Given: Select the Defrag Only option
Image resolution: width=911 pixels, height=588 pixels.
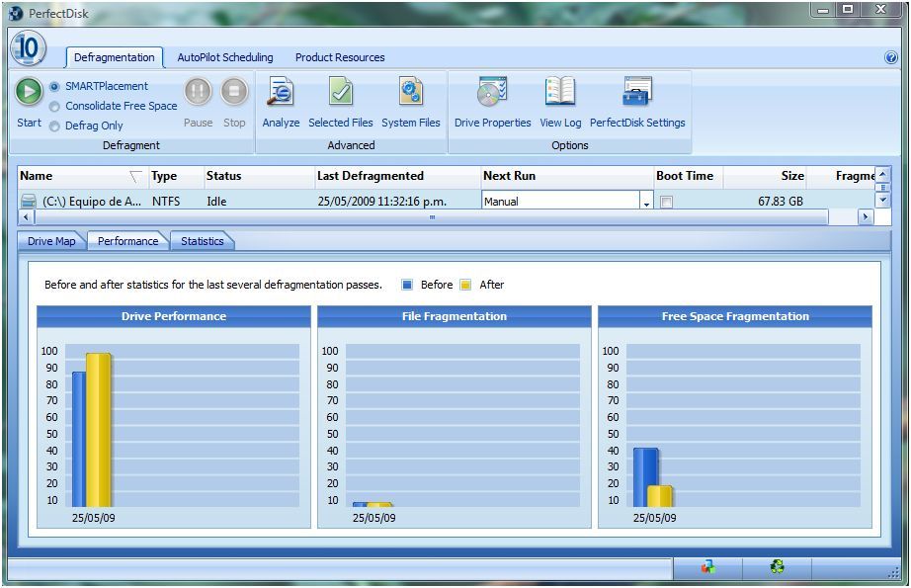Looking at the screenshot, I should [54, 126].
